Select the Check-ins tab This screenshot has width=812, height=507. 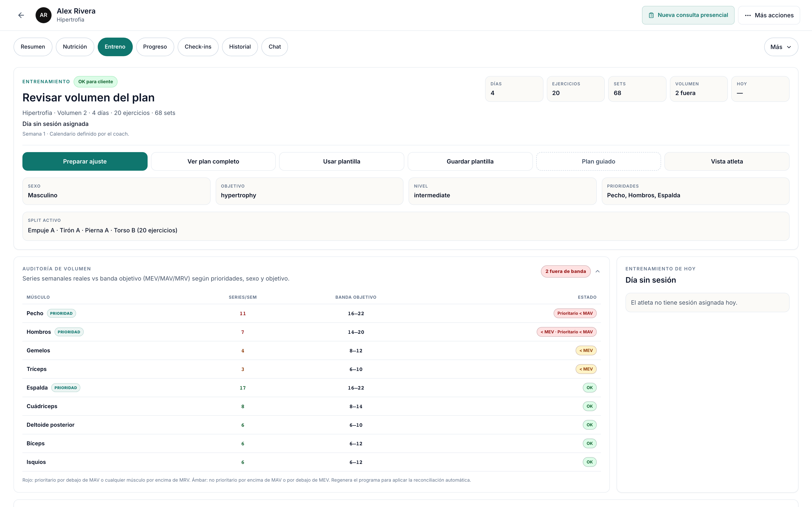pyautogui.click(x=198, y=47)
